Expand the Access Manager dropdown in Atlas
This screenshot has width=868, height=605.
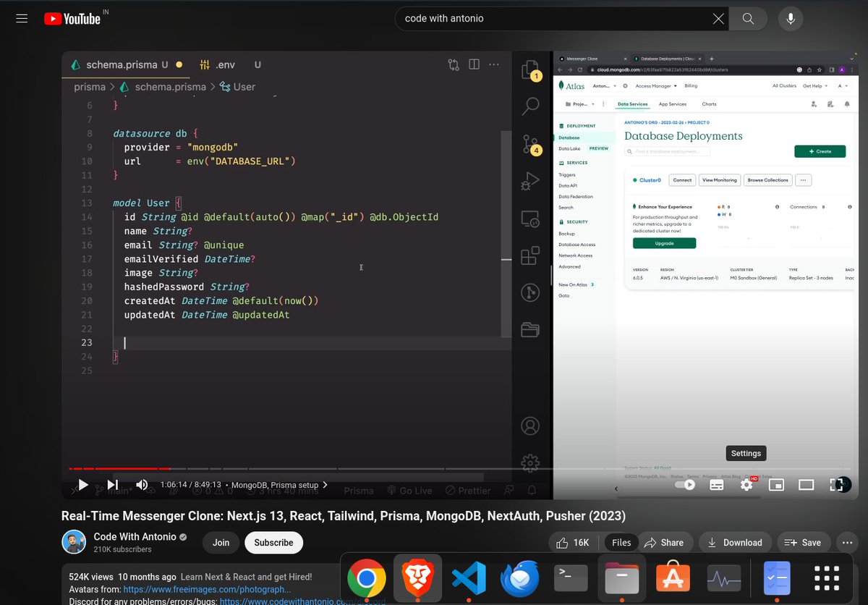656,85
